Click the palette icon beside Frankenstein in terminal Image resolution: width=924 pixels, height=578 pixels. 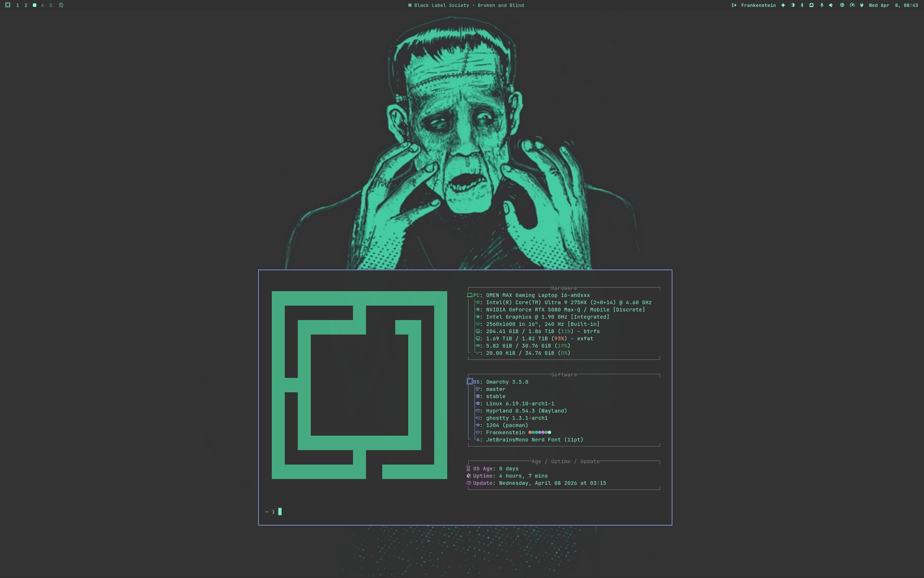tap(478, 432)
